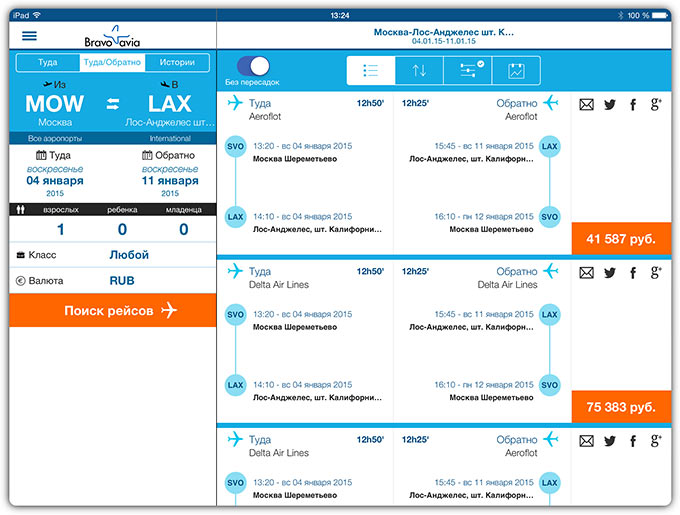Tap Delta Air Lines outbound label in second result

click(x=279, y=285)
